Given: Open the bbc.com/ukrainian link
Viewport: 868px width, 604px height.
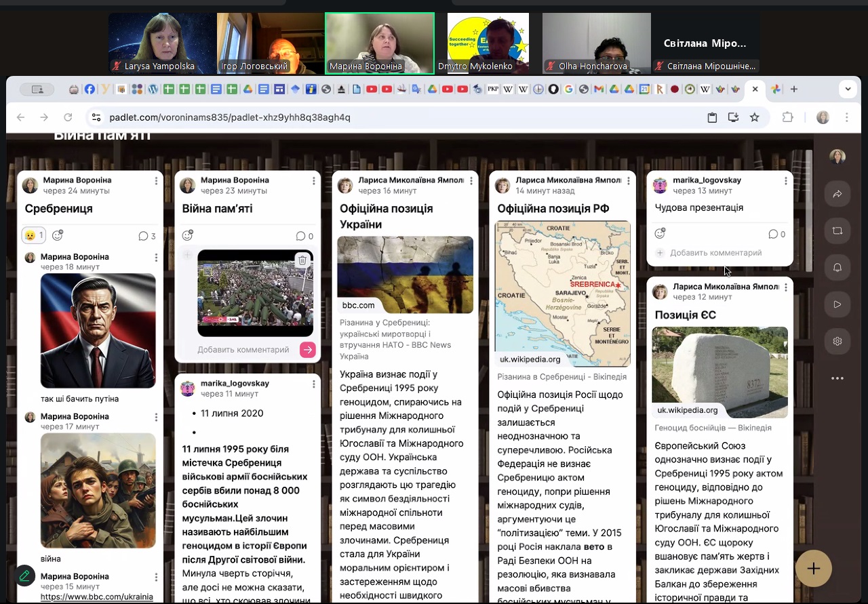Looking at the screenshot, I should click(x=96, y=597).
